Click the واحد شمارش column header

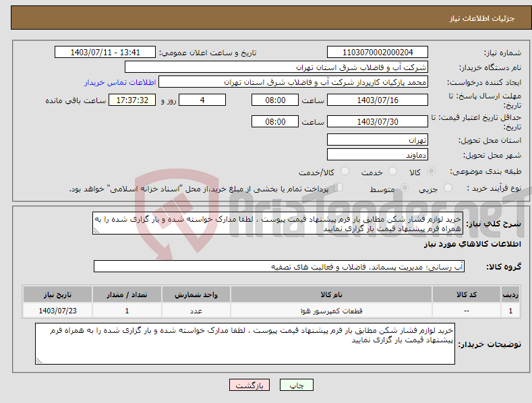(x=196, y=294)
